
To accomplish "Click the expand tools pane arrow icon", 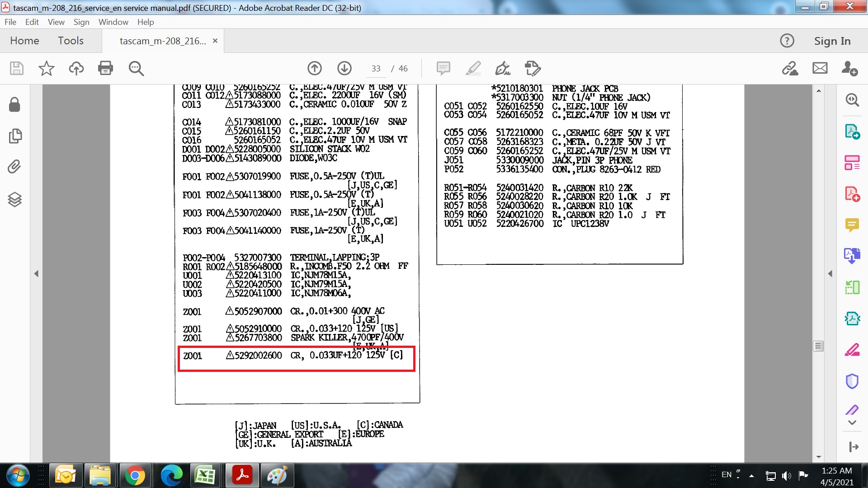I will (x=854, y=447).
